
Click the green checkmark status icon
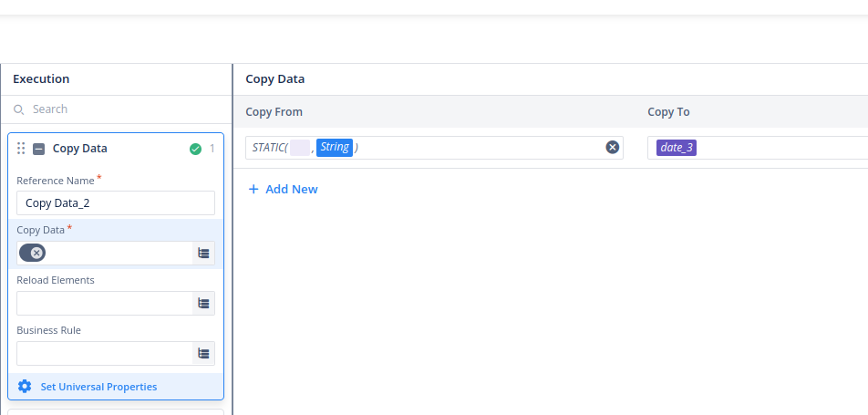195,149
